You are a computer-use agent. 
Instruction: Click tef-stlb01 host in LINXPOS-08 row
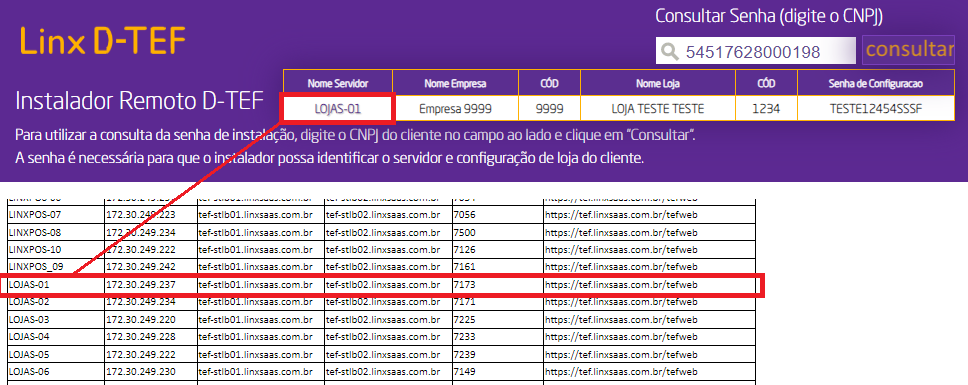255,232
